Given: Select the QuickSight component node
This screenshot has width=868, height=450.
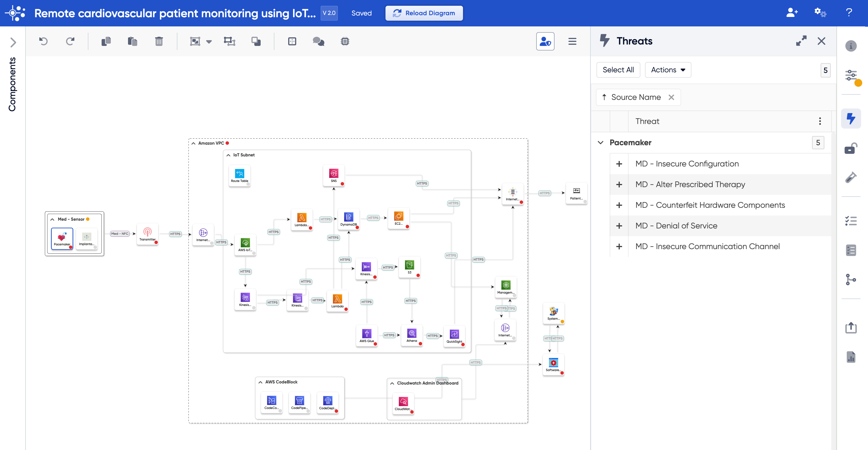Looking at the screenshot, I should point(454,336).
